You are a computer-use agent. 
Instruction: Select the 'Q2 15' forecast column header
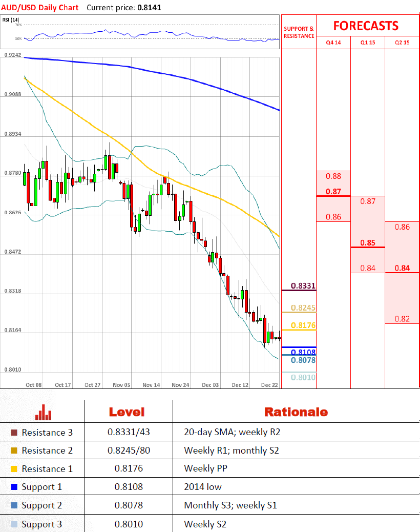[402, 43]
